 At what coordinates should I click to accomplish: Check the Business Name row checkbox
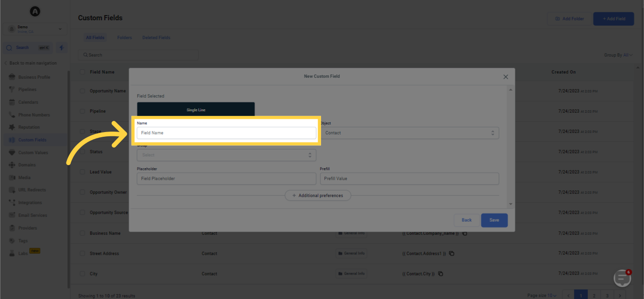83,233
